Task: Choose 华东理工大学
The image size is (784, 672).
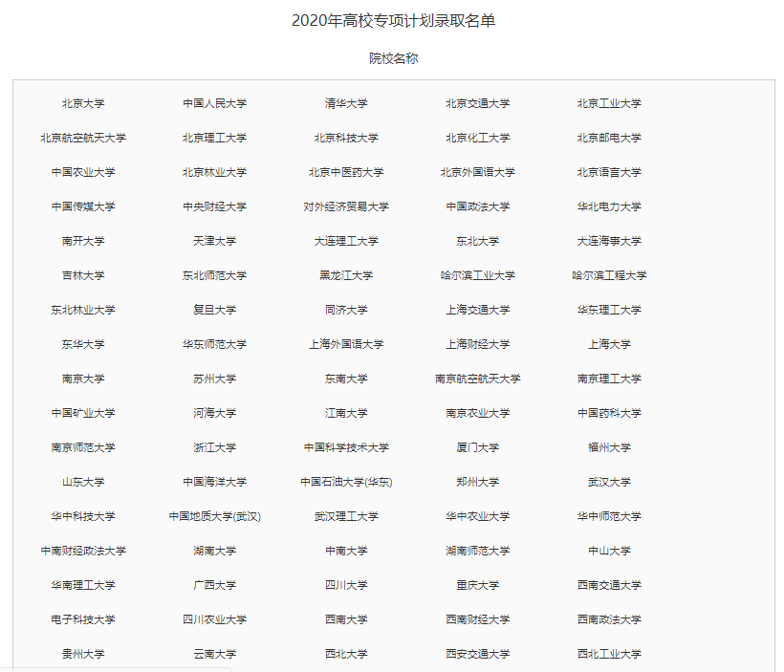Action: point(609,310)
